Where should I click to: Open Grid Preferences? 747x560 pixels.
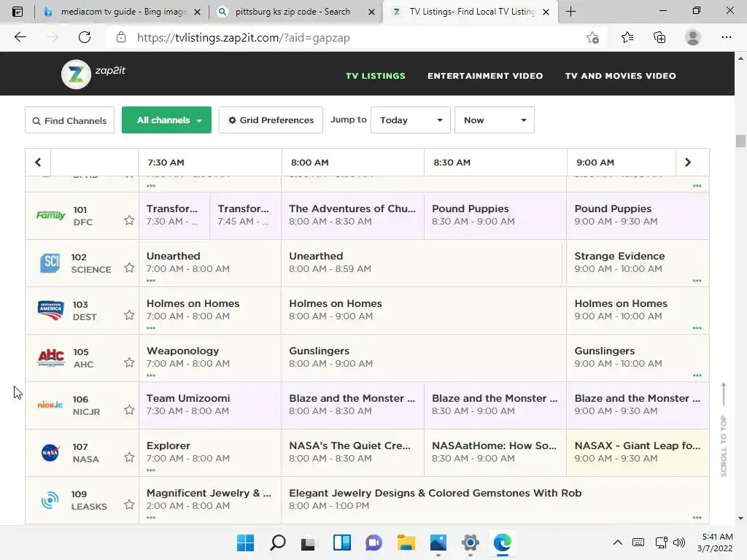coord(271,120)
